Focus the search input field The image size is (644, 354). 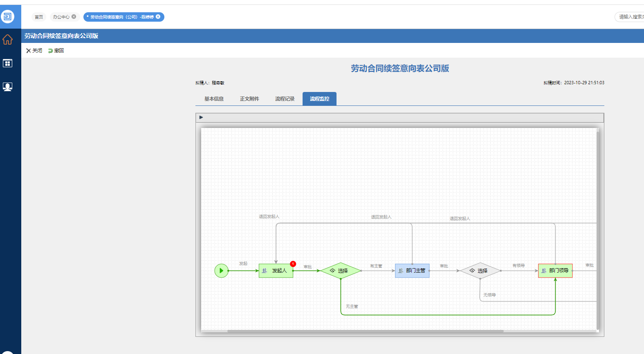630,17
